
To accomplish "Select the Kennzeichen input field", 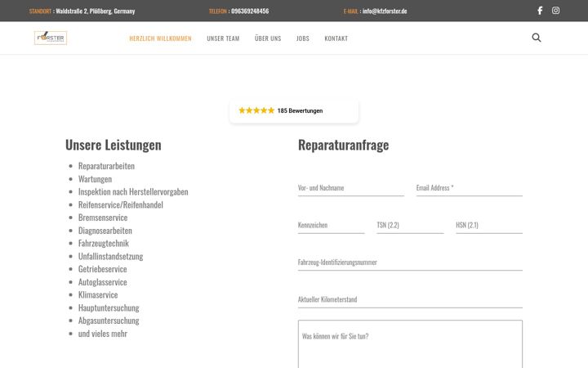I will [x=331, y=226].
